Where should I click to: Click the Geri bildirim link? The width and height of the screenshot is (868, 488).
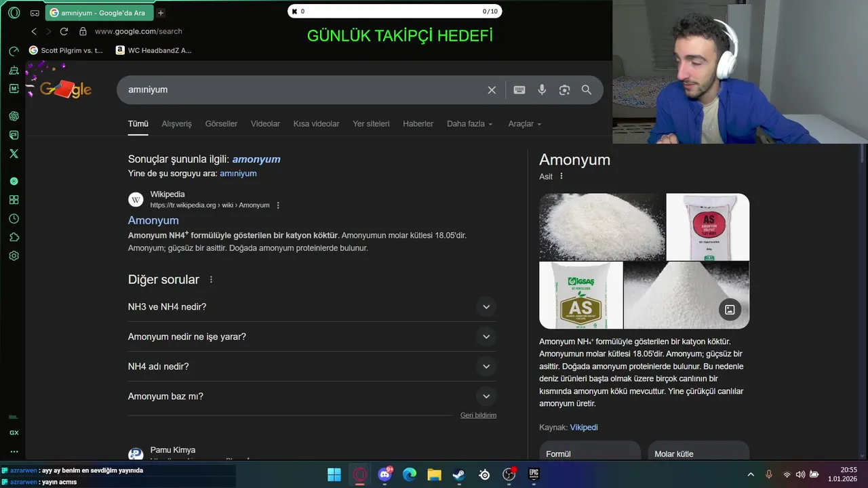pos(478,415)
